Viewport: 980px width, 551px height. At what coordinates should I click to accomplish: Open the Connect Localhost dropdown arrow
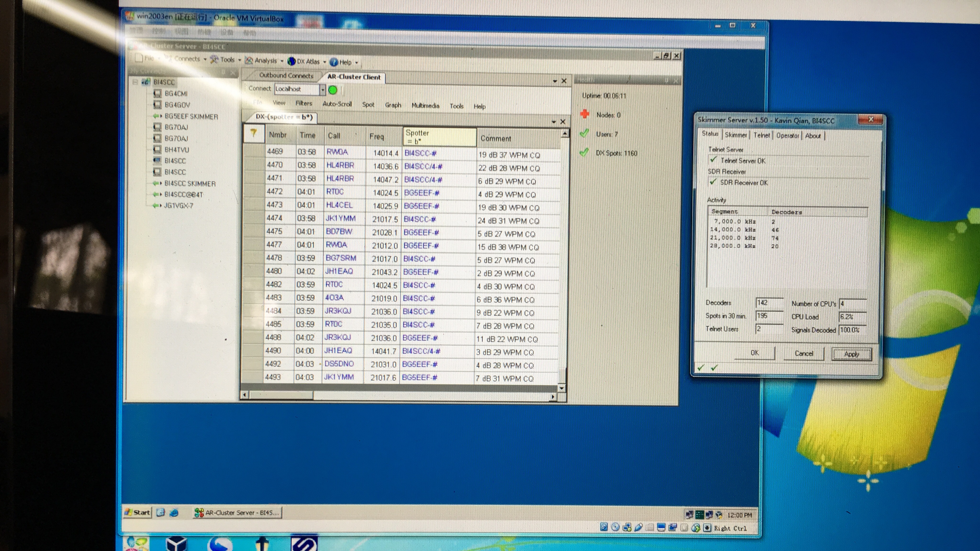[322, 89]
